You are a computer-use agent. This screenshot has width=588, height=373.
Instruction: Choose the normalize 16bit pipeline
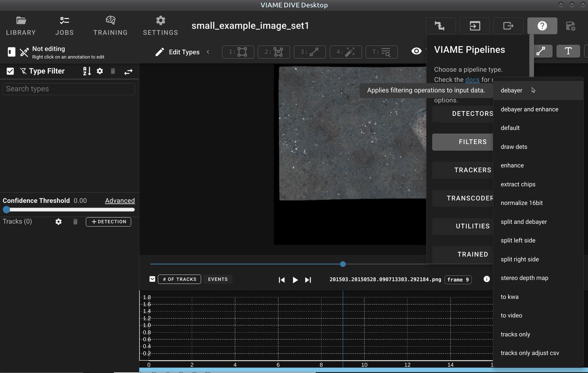tap(538, 203)
